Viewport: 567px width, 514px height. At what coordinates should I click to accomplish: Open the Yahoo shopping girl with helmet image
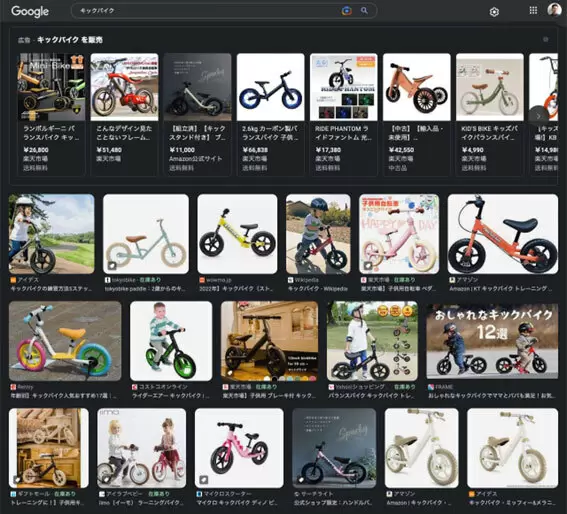372,341
